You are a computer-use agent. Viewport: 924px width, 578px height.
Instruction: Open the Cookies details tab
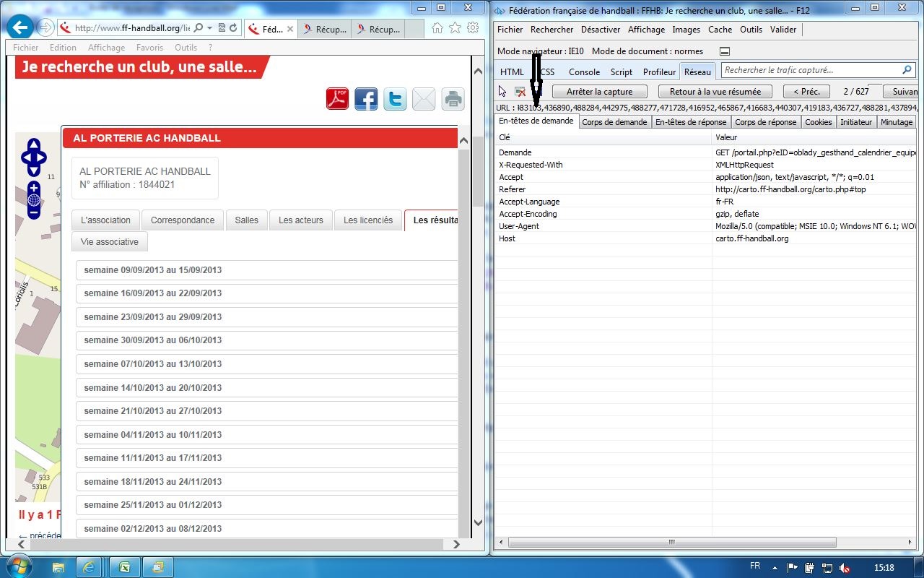[x=819, y=122]
